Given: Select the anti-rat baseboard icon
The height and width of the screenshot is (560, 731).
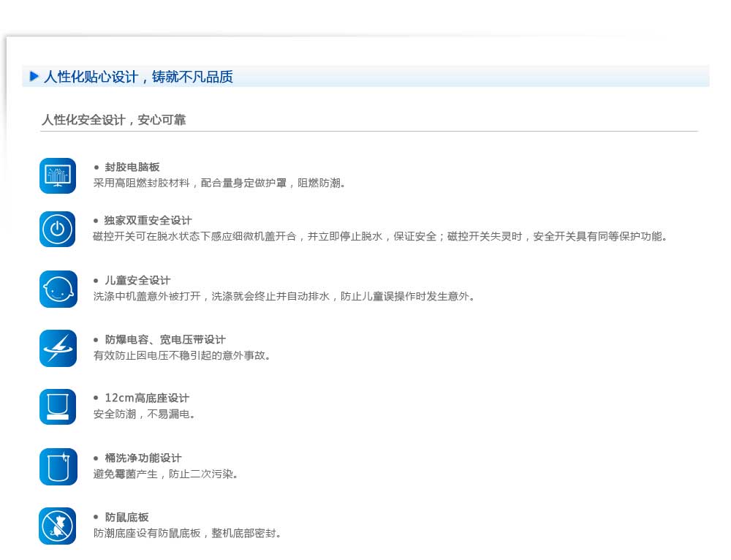Looking at the screenshot, I should point(58,526).
